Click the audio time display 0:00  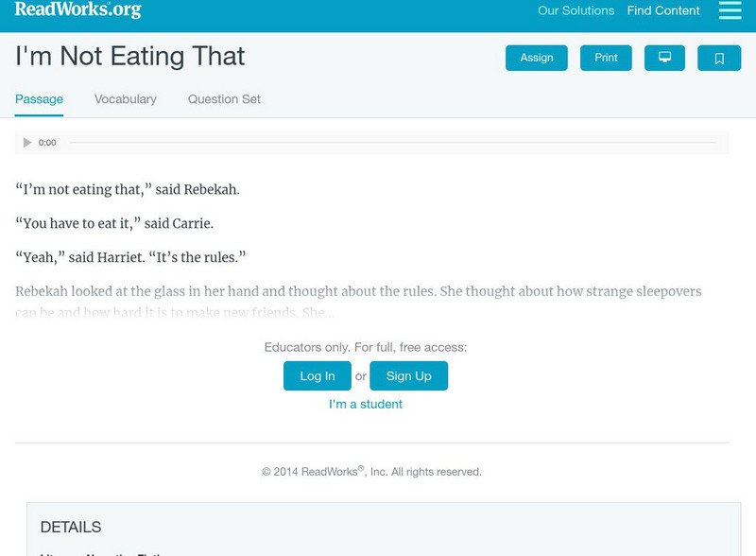pyautogui.click(x=47, y=143)
